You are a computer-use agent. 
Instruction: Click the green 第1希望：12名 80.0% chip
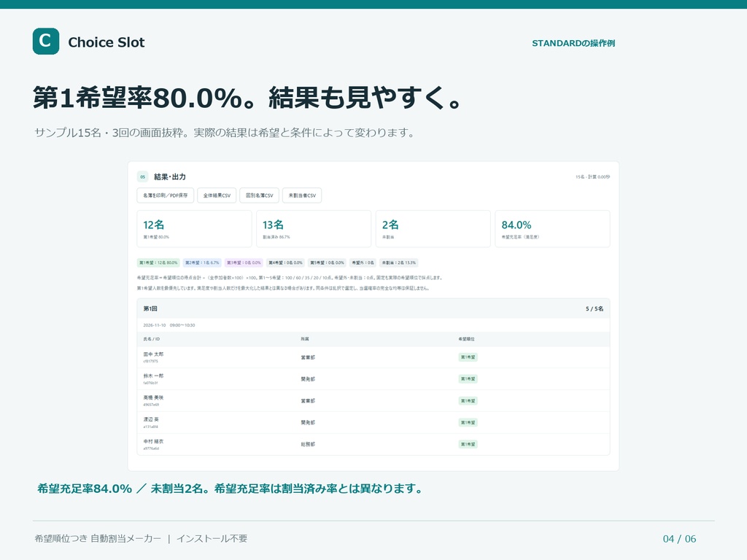158,262
